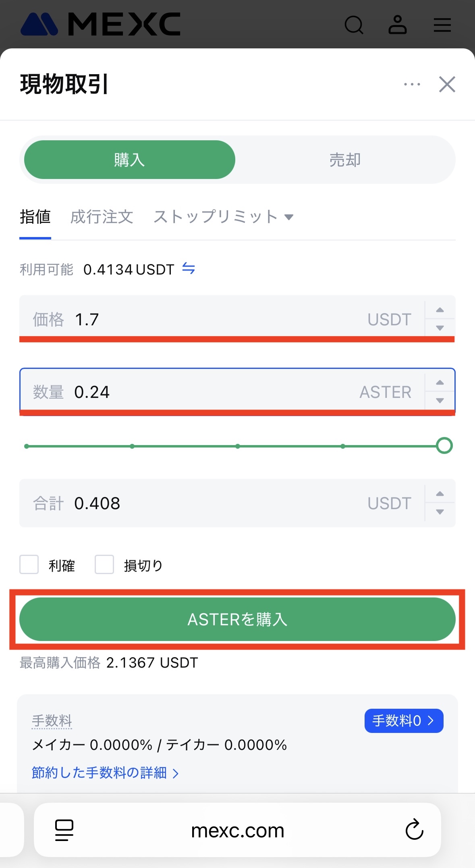Increase price with the up stepper arrow
The width and height of the screenshot is (475, 868).
440,310
